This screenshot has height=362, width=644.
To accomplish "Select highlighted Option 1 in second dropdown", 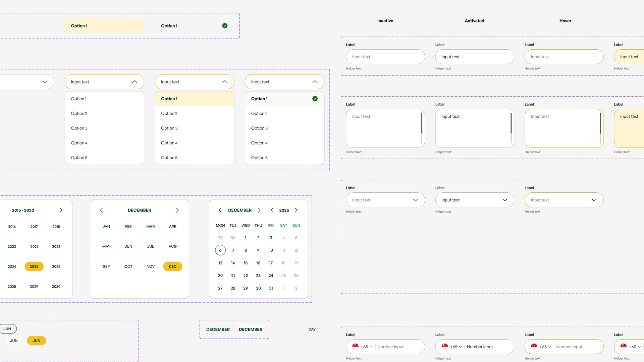I will coord(195,99).
